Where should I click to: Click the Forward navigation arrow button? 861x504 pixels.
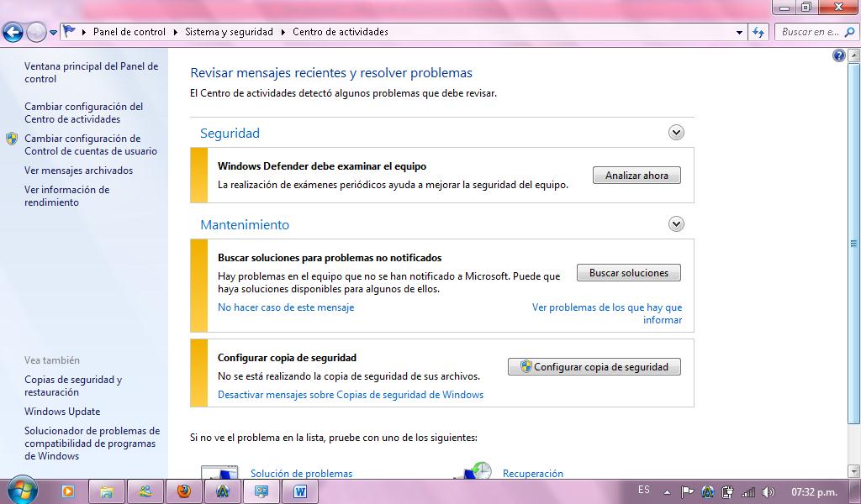(36, 33)
